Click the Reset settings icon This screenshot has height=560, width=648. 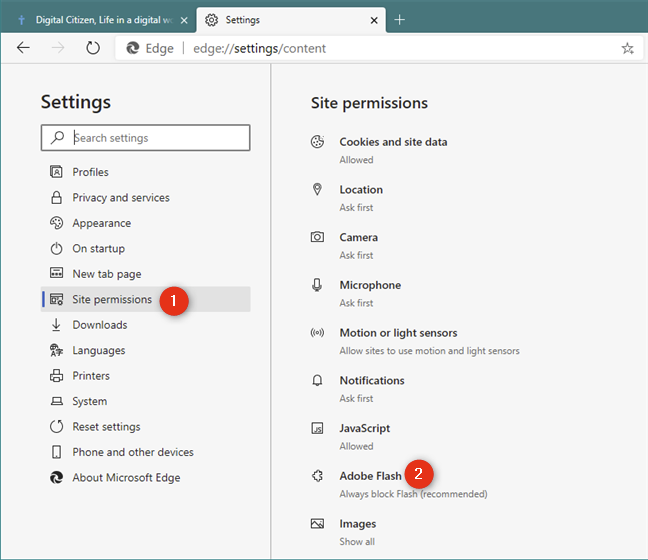pos(56,426)
